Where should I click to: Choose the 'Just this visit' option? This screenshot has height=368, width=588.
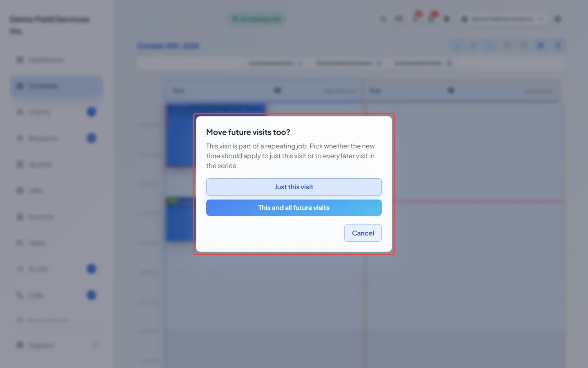point(294,187)
